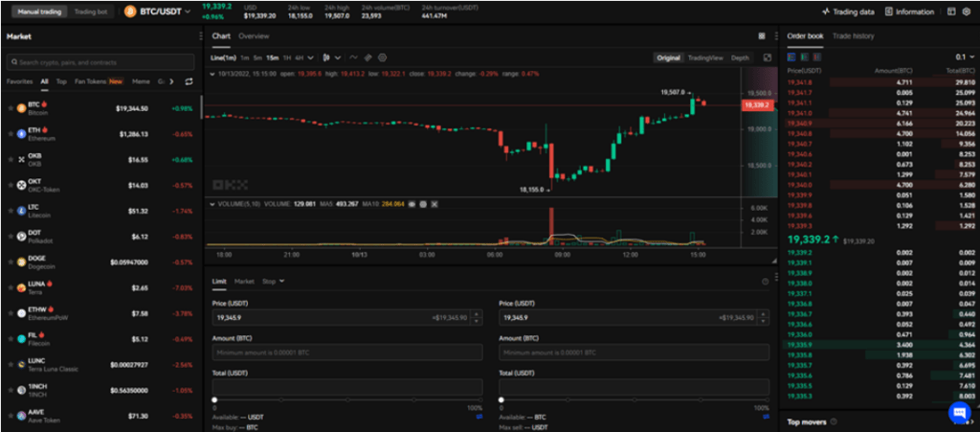Select the TradingView chart button
This screenshot has height=432, width=980.
706,57
